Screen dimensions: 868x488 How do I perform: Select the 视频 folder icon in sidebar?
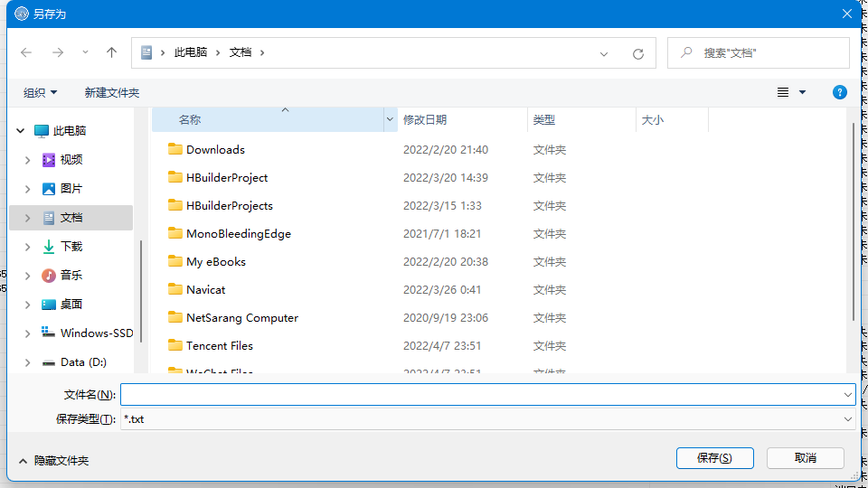coord(49,160)
